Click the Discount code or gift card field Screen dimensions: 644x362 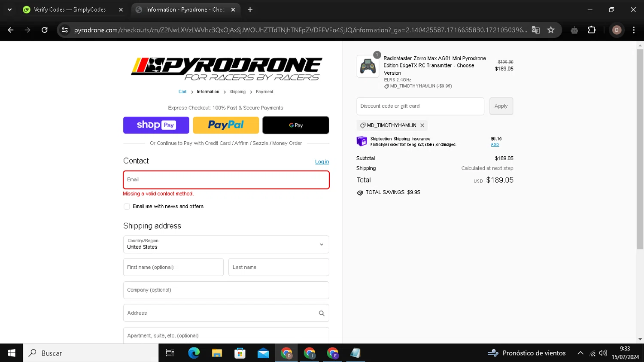420,106
